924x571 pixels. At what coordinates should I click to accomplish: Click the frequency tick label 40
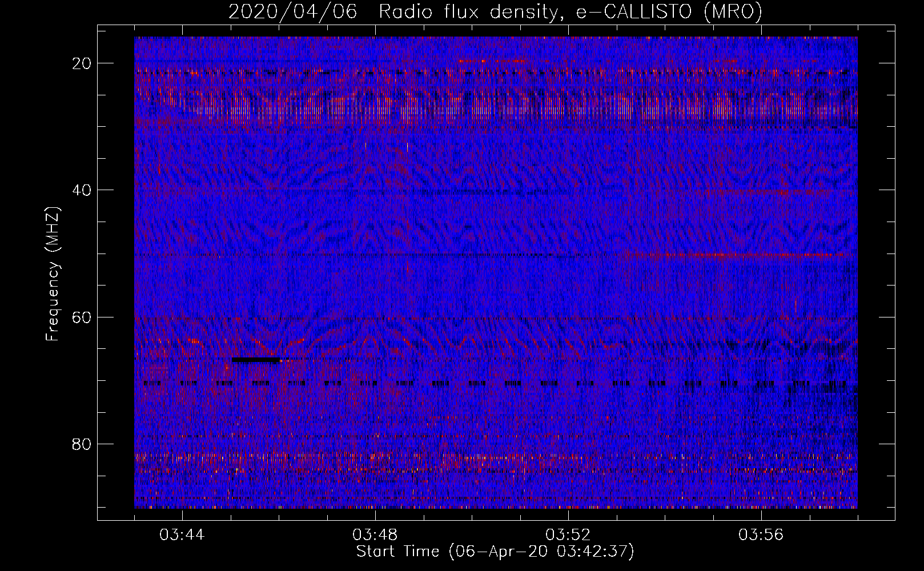tap(82, 190)
